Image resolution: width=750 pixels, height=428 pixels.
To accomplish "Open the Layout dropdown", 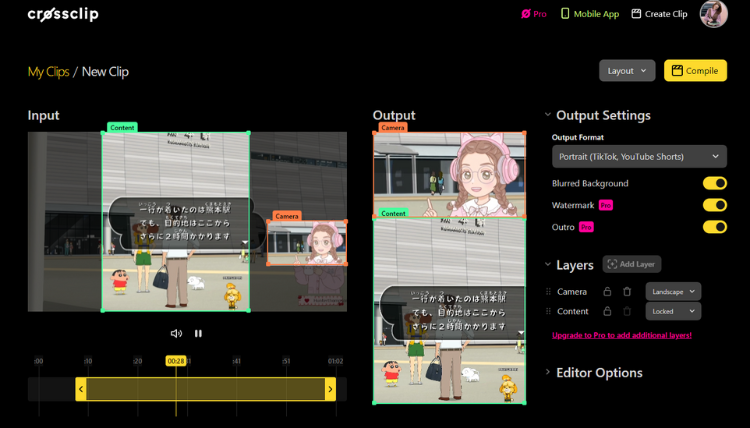I will pos(627,71).
